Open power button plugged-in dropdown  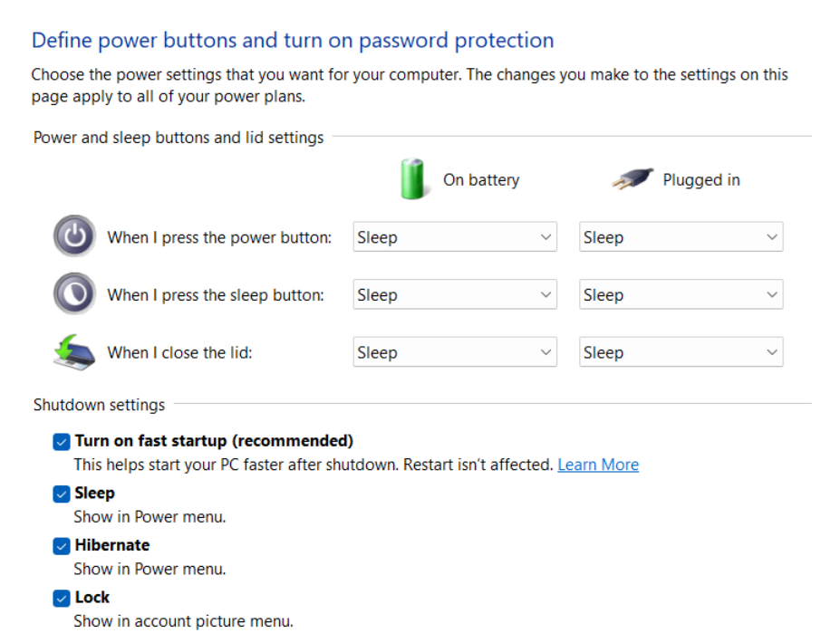coord(681,237)
